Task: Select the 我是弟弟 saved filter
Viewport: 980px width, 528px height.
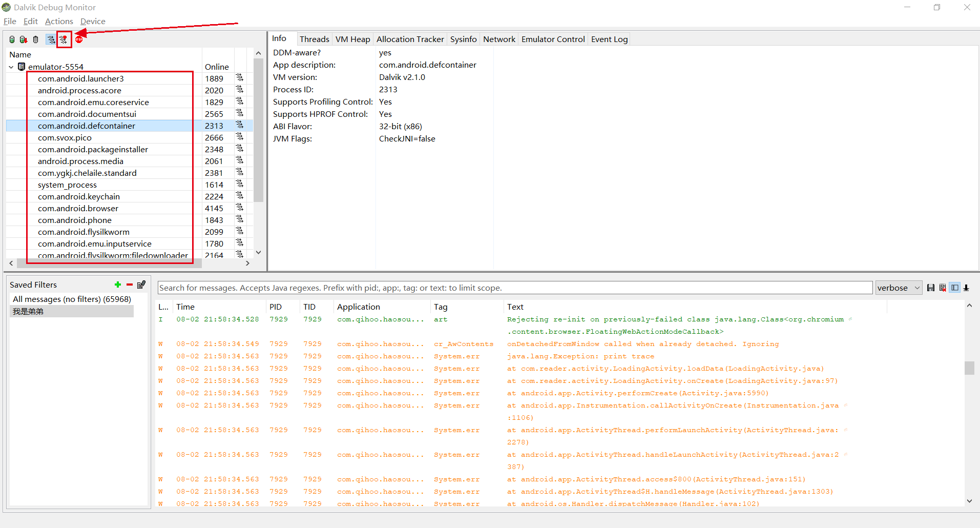Action: click(72, 311)
